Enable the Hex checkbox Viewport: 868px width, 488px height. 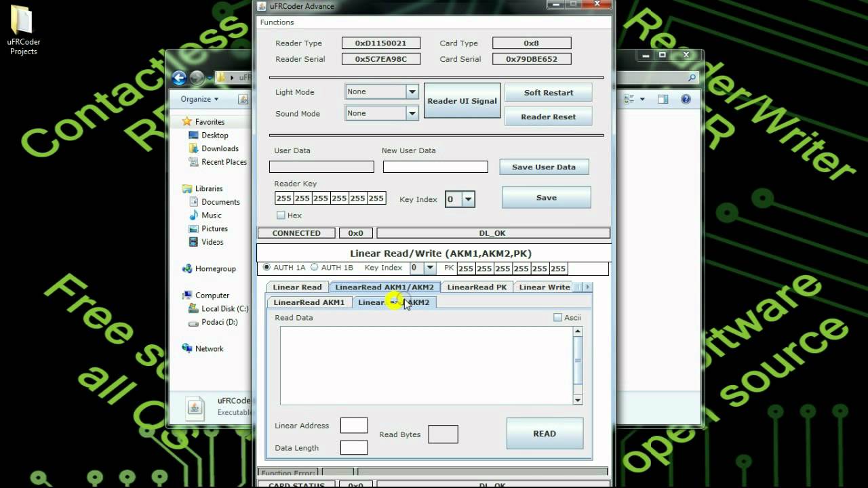(x=281, y=215)
